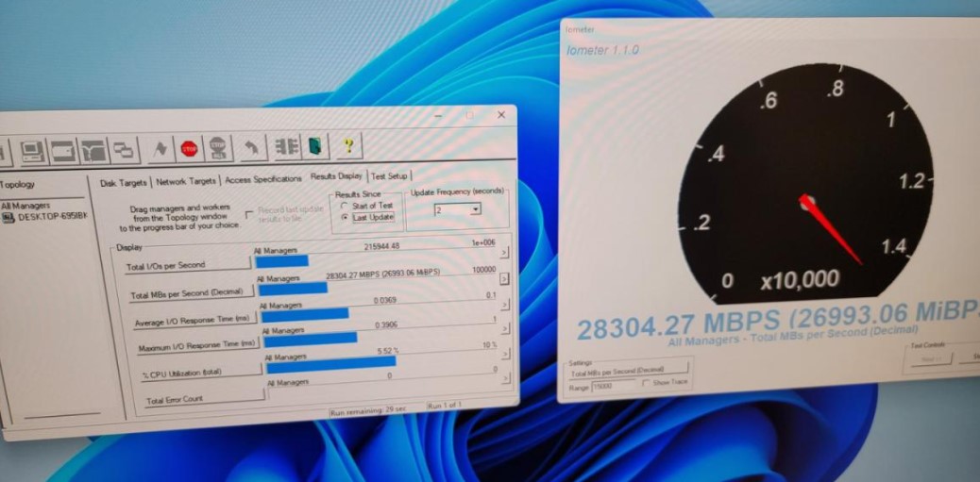The image size is (980, 482).
Task: Click the Start Network Worker toolbar icon
Action: pyautogui.click(x=93, y=150)
